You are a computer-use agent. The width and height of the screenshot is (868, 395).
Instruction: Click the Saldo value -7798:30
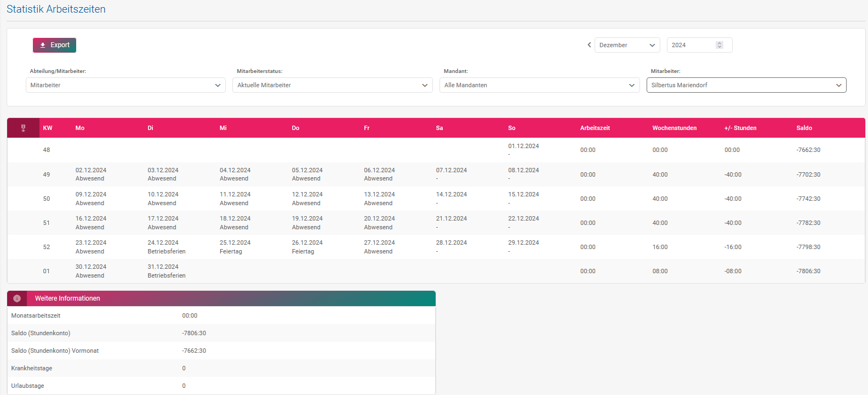pos(808,247)
